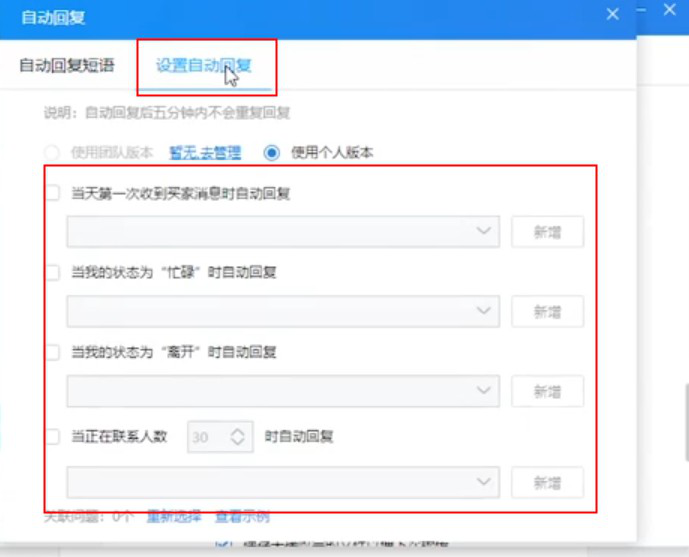The image size is (689, 557).
Task: Click the contact number stepper arrows
Action: [238, 437]
